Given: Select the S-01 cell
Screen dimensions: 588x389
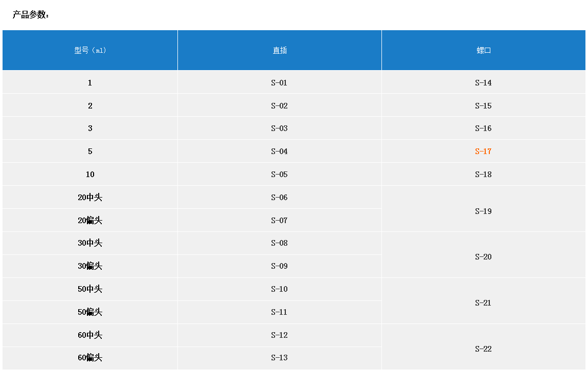Looking at the screenshot, I should tap(279, 83).
